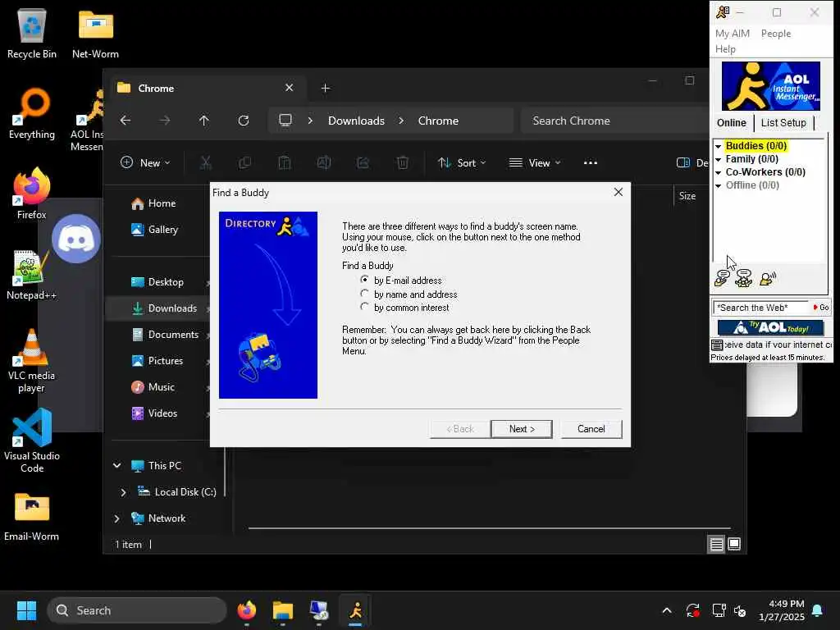
Task: Open the Net-Worm desktop folder
Action: [95, 34]
